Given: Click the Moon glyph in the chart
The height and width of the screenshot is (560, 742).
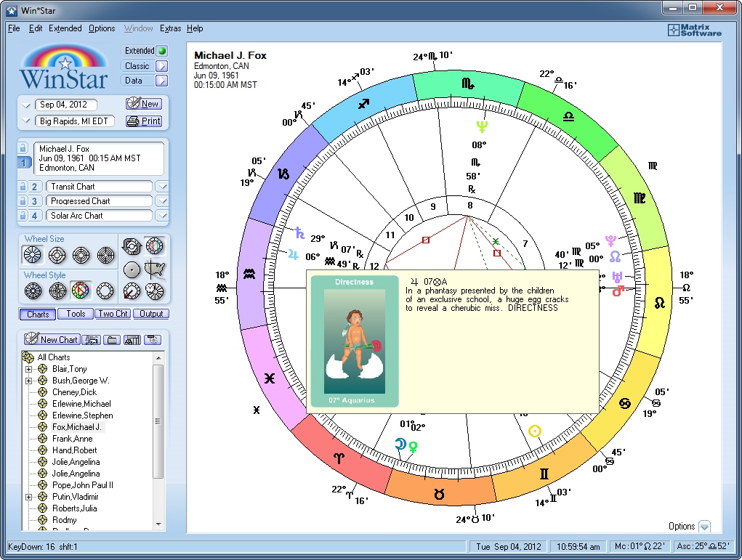Looking at the screenshot, I should coord(400,444).
